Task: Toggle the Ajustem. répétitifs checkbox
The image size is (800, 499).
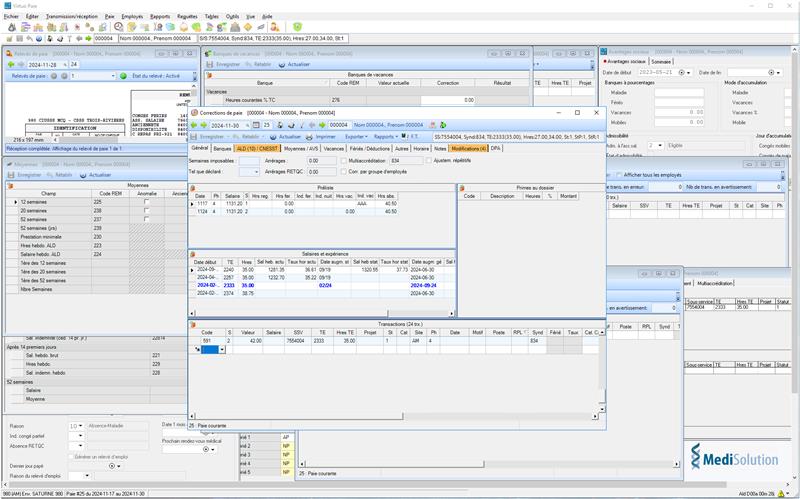Action: point(429,161)
